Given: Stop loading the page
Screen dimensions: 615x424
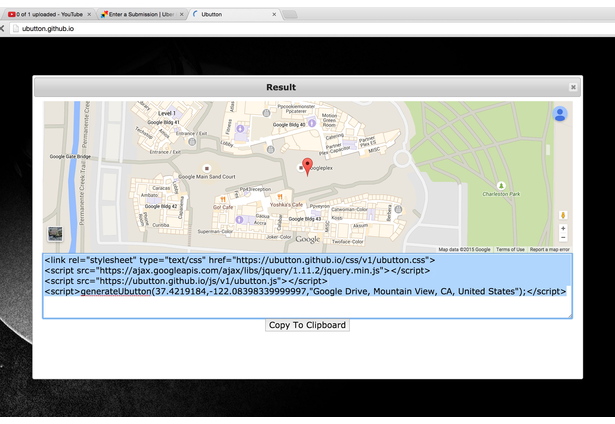Looking at the screenshot, I should coord(2,29).
